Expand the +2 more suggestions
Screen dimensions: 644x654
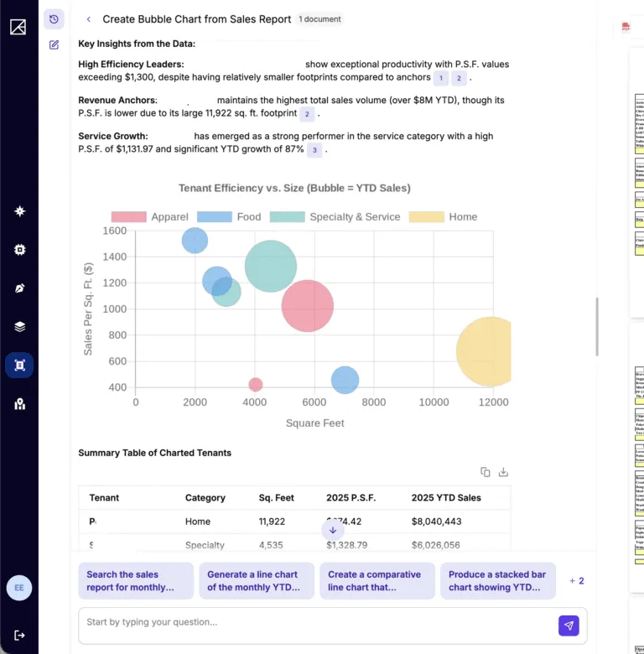[x=577, y=580]
